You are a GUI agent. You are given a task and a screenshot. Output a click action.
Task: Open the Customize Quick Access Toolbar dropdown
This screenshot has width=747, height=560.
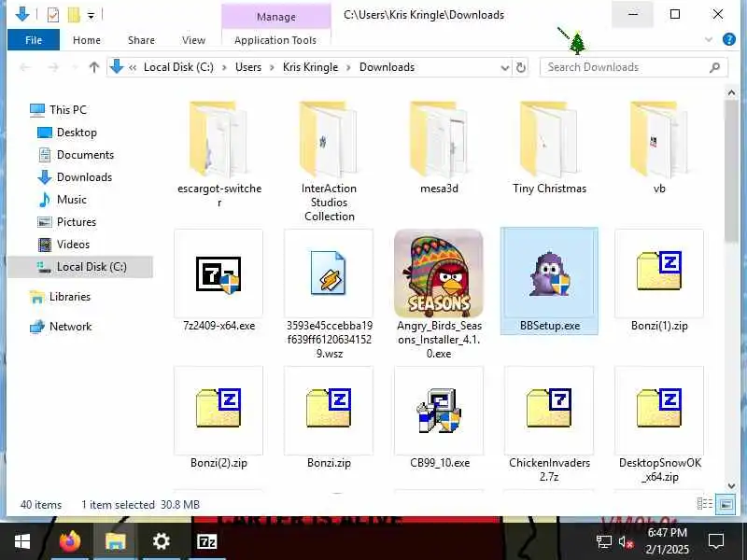[x=91, y=16]
